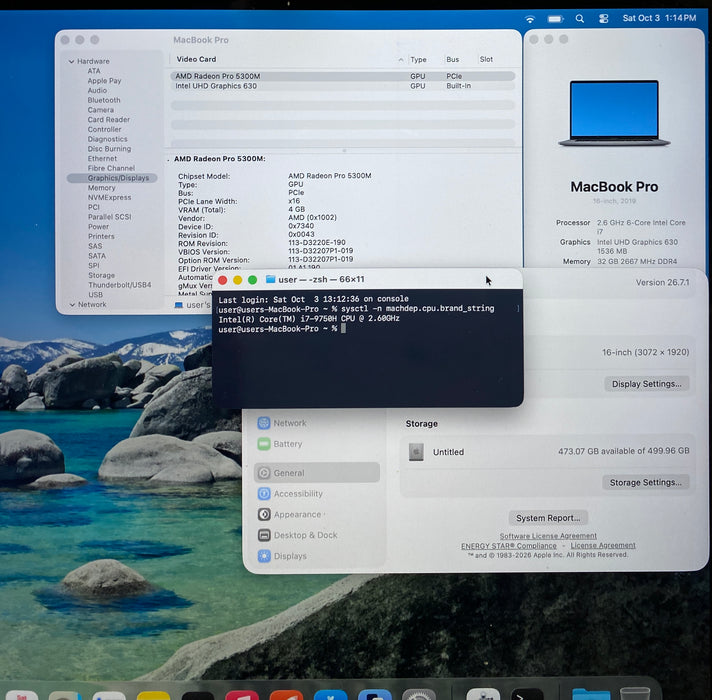Image resolution: width=712 pixels, height=700 pixels.
Task: Click the computer icon in System Information path bar
Action: point(178,305)
